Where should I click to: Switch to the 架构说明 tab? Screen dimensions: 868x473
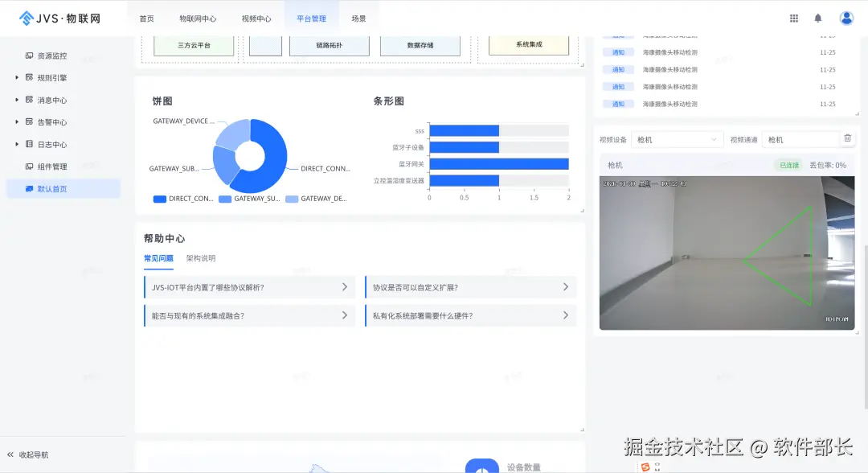pyautogui.click(x=199, y=259)
